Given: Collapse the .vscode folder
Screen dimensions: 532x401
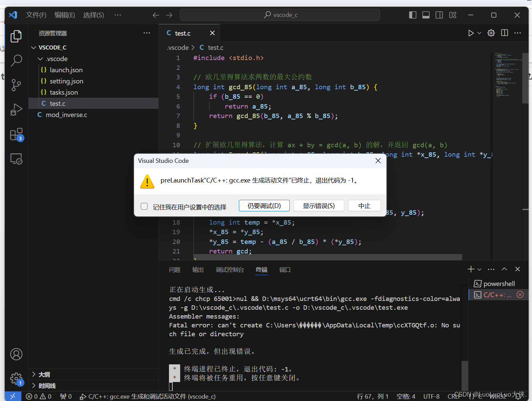Looking at the screenshot, I should (40, 59).
